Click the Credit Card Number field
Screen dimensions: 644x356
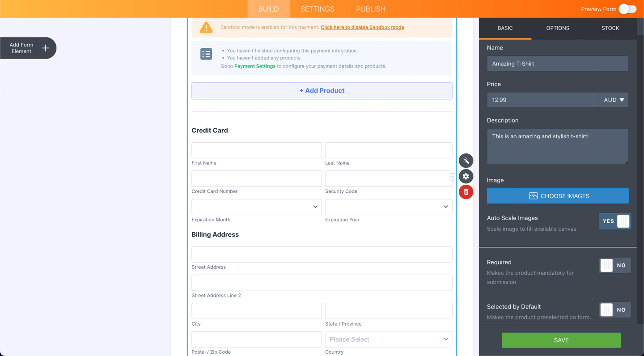257,178
